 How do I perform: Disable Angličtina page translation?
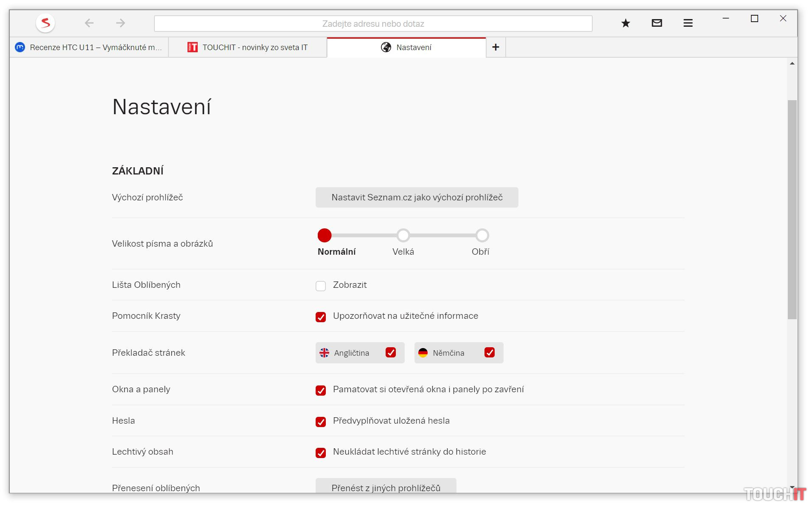coord(391,353)
